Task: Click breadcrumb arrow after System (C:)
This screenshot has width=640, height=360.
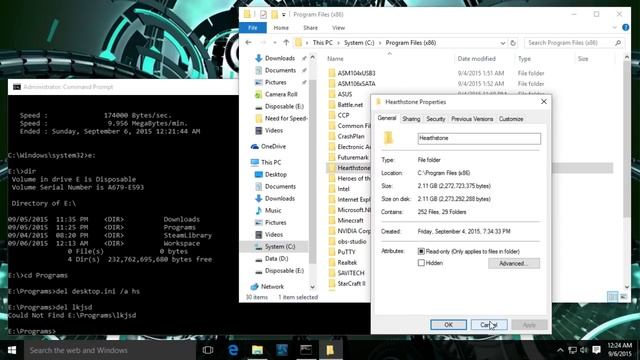Action: click(380, 43)
